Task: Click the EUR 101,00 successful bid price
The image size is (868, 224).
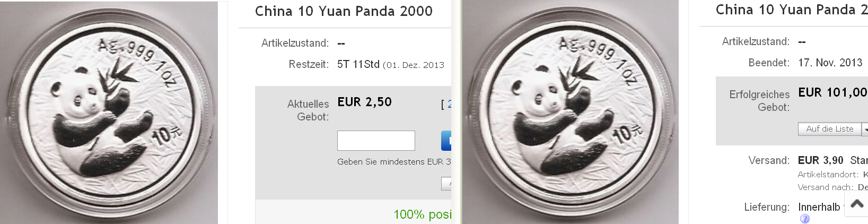Action: [x=832, y=92]
